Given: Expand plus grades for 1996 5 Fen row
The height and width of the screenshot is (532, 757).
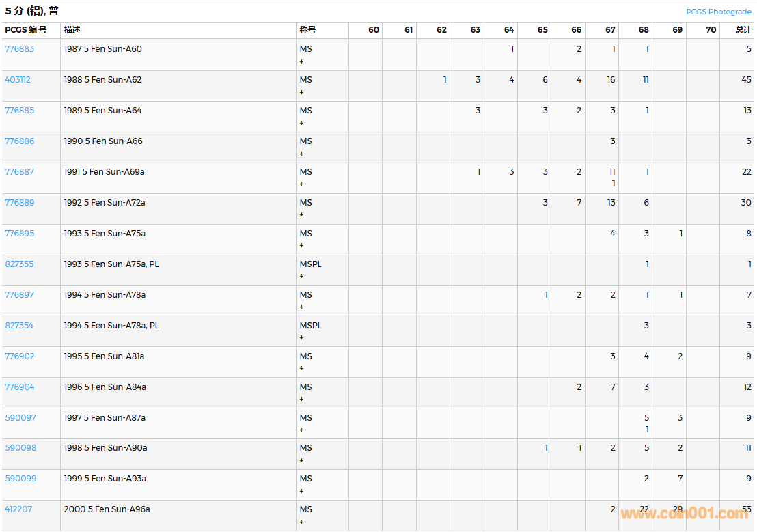Looking at the screenshot, I should (301, 400).
